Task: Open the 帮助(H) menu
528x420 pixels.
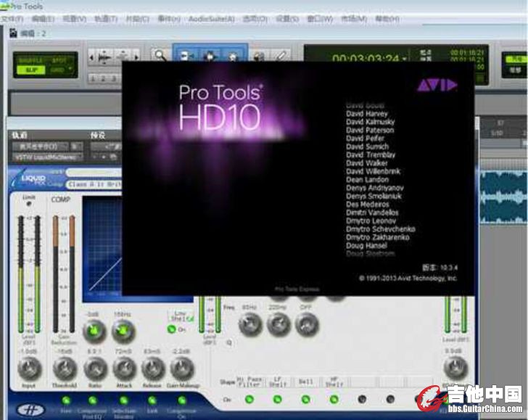Action: click(387, 19)
